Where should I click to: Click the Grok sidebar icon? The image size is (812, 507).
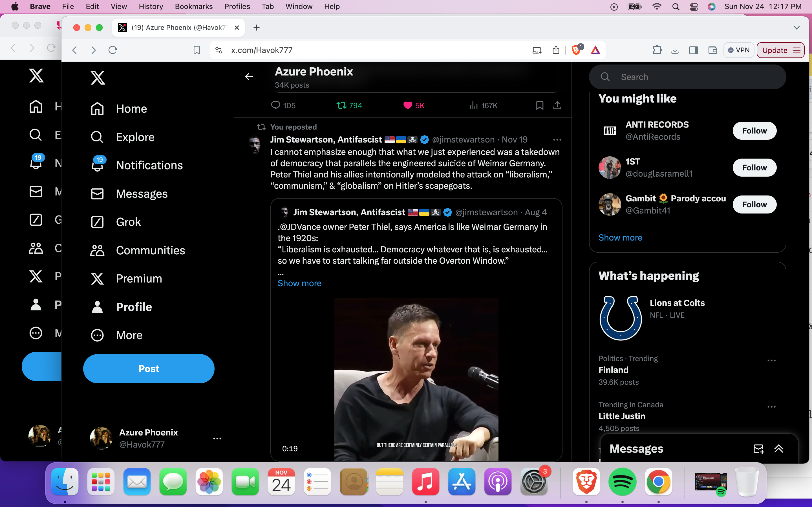(97, 221)
